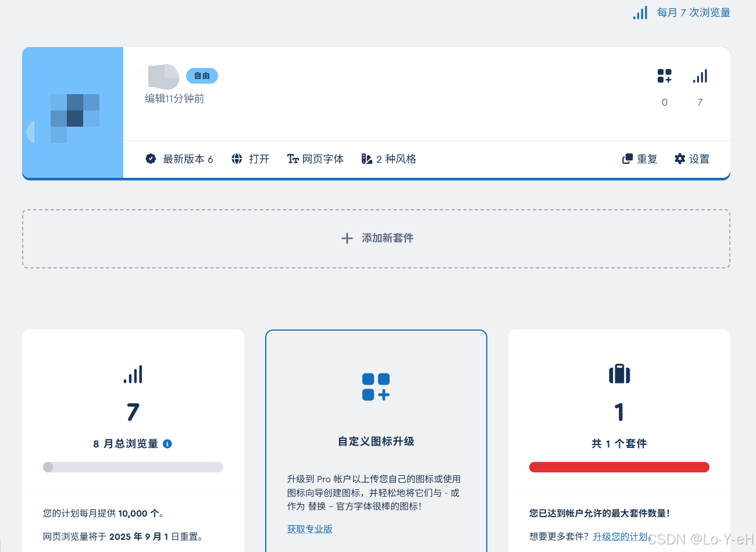Click the info icon beside 8 月总浏览量

167,444
